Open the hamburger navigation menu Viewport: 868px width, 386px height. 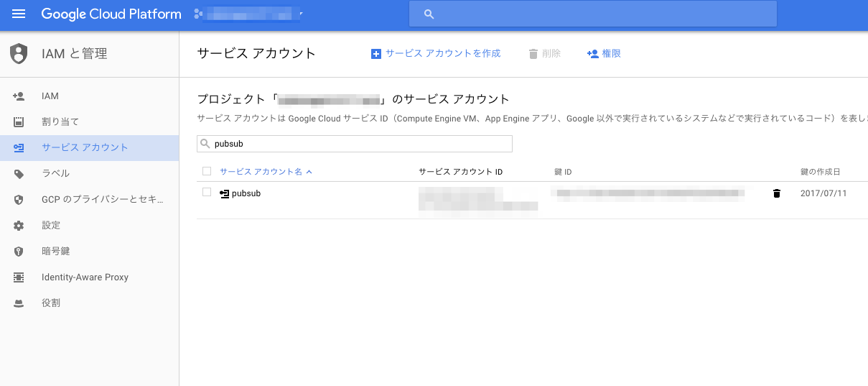click(19, 14)
